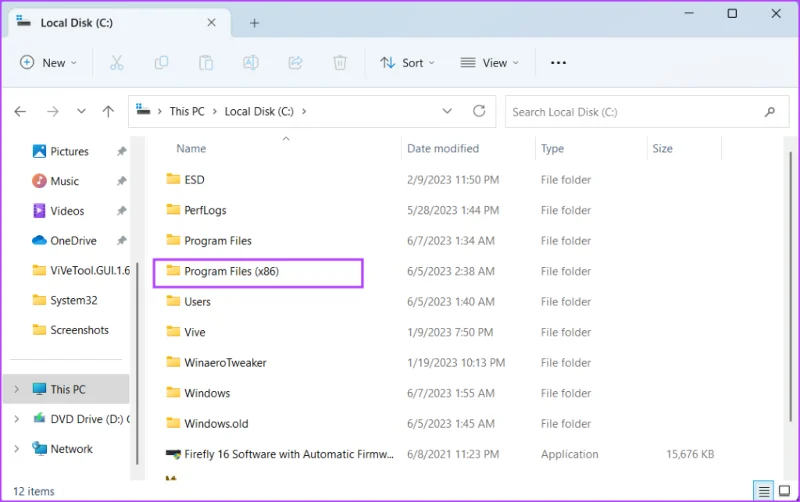Click the 15,676 KB size value
Image resolution: width=800 pixels, height=502 pixels.
pyautogui.click(x=690, y=454)
